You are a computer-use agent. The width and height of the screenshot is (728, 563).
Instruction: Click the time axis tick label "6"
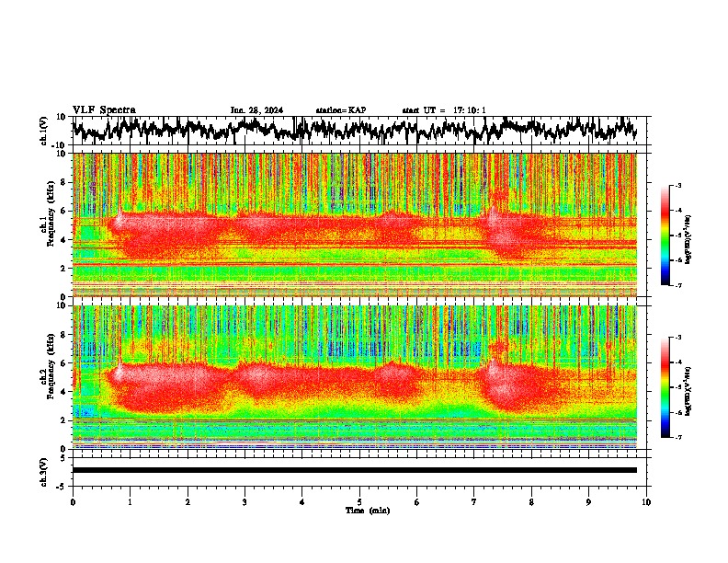417,502
